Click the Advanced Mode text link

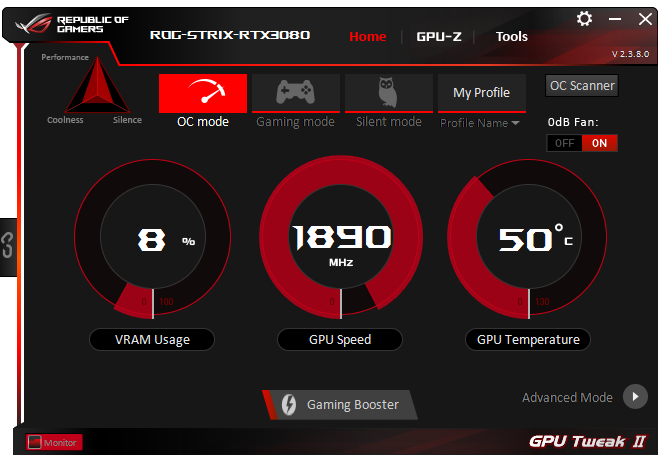pyautogui.click(x=567, y=397)
